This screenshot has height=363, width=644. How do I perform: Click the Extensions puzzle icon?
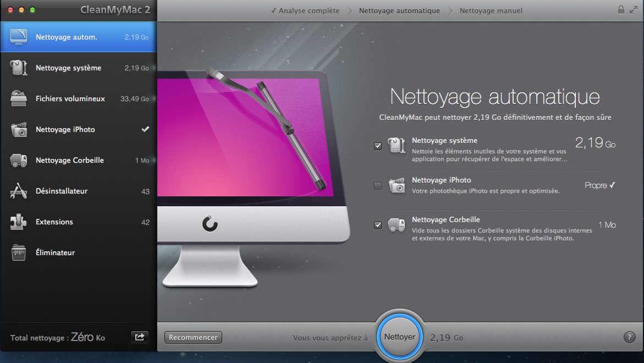19,222
